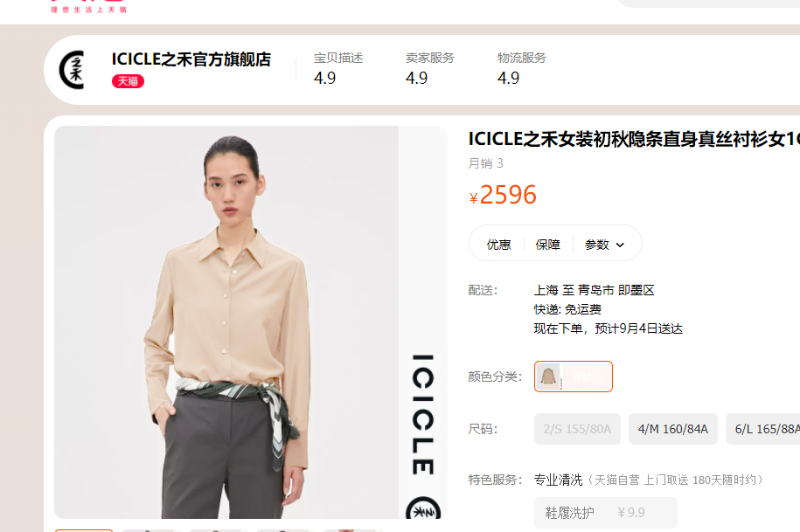Viewport: 800px width, 532px height.
Task: Select size 2/S 155/80A
Action: [577, 429]
